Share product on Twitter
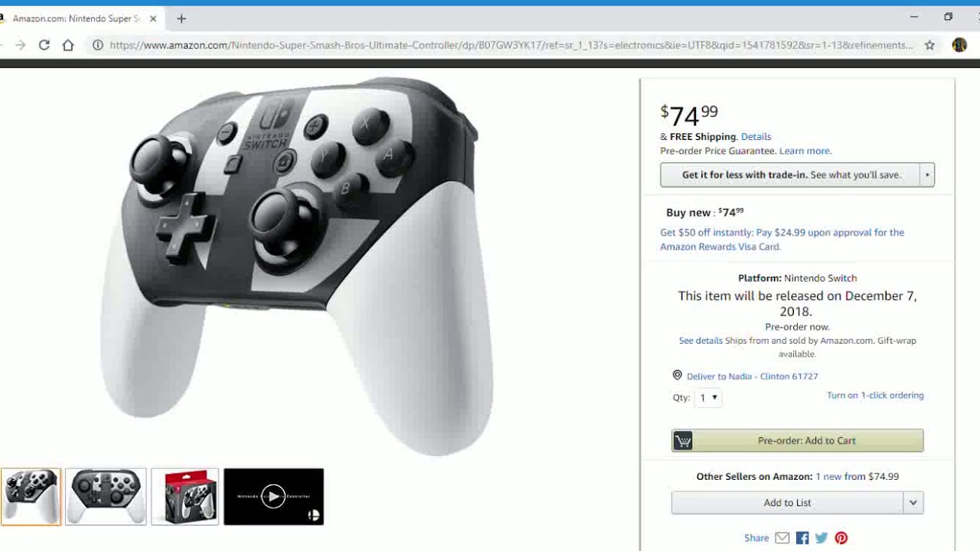Screen dimensions: 980x551 point(822,538)
